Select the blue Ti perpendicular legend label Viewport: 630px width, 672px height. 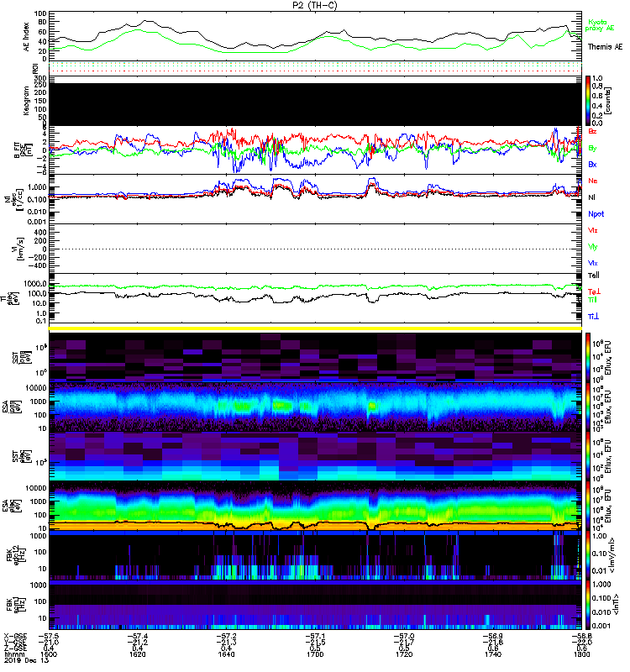tap(593, 317)
